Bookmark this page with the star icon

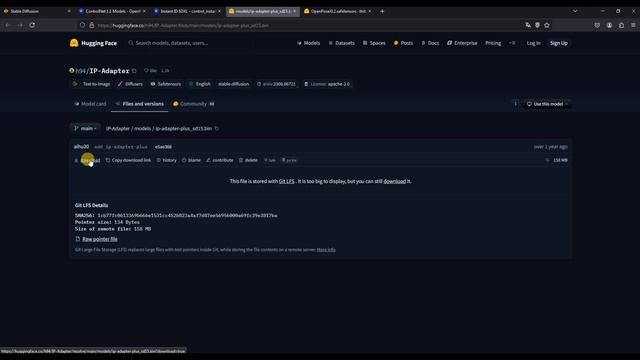tap(547, 25)
